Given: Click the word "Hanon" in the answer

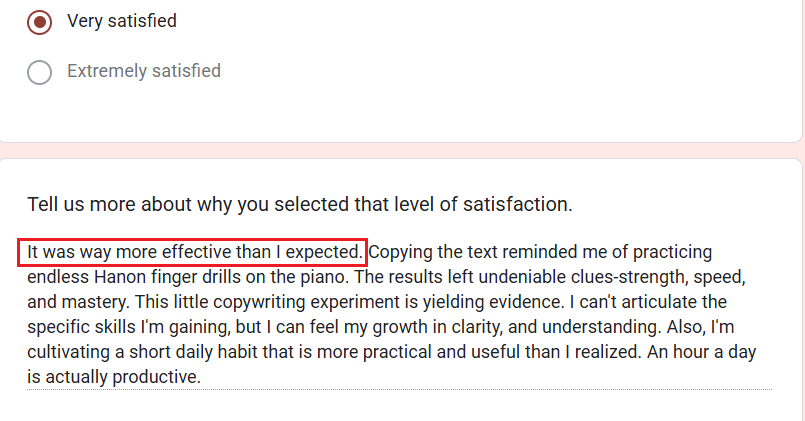Looking at the screenshot, I should [x=121, y=276].
